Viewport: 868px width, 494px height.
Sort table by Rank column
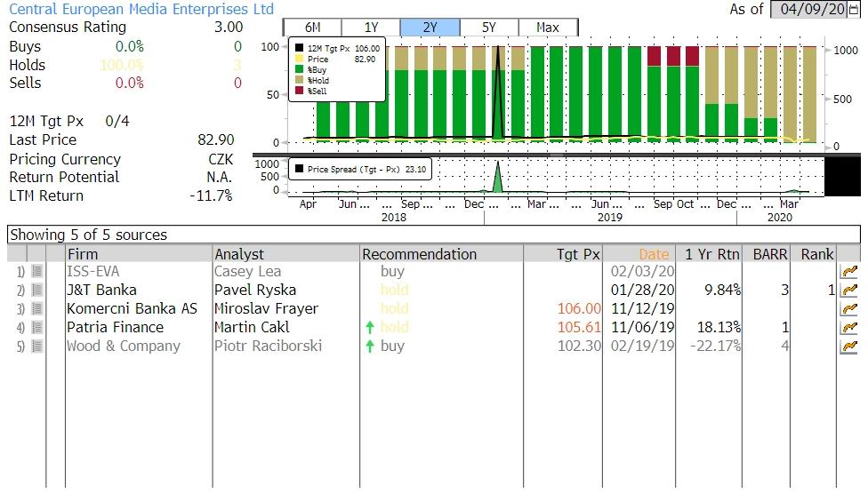pos(814,254)
